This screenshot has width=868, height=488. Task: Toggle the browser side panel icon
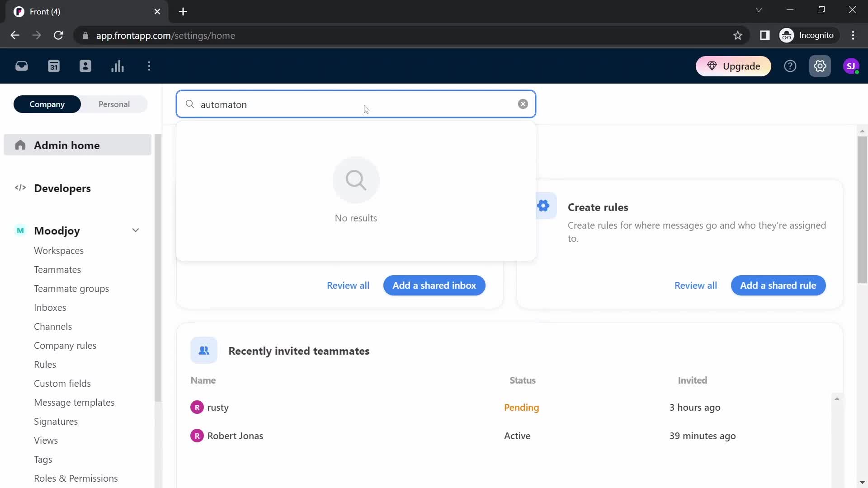pos(765,36)
